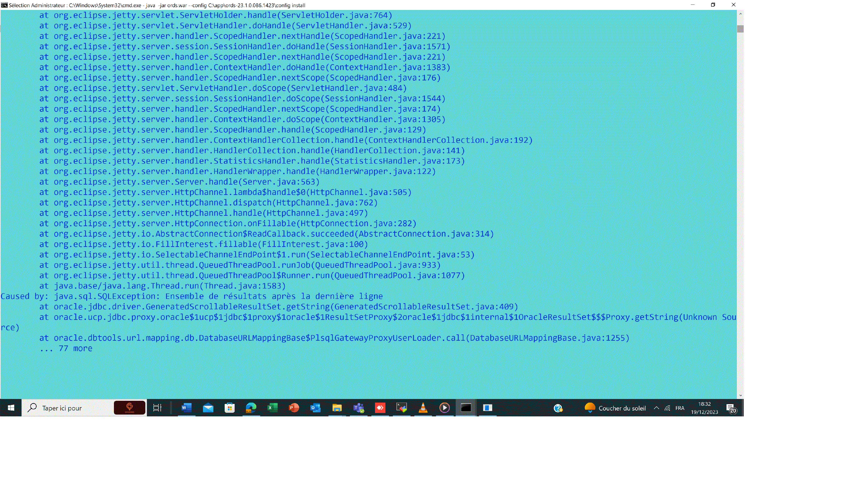Click the File Explorer taskbar icon
The image size is (868, 488).
[x=337, y=408]
